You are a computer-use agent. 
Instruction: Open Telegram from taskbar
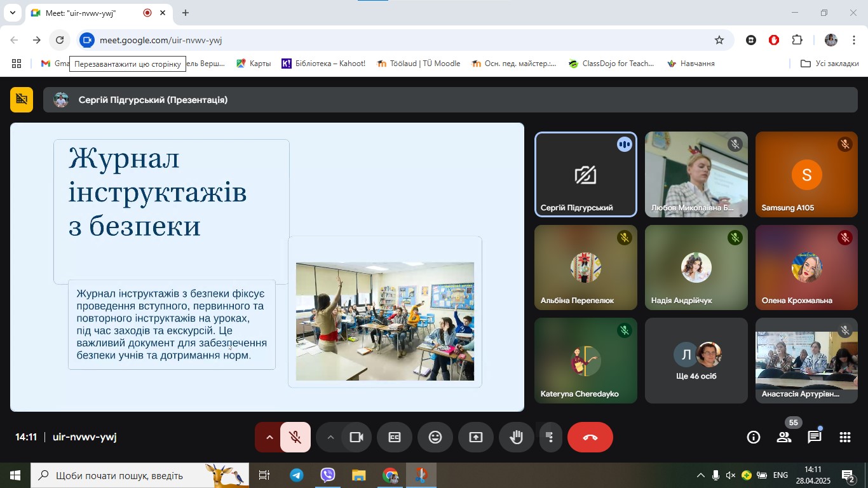pos(297,475)
